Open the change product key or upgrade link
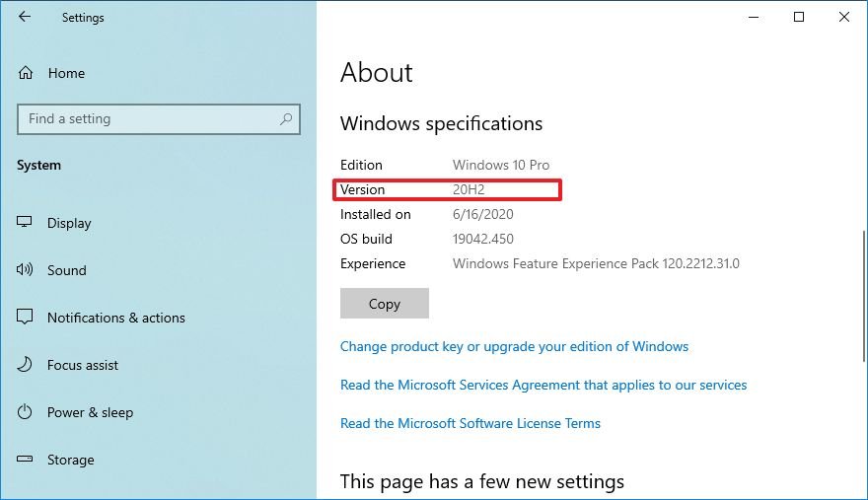Viewport: 868px width, 500px height. [514, 347]
